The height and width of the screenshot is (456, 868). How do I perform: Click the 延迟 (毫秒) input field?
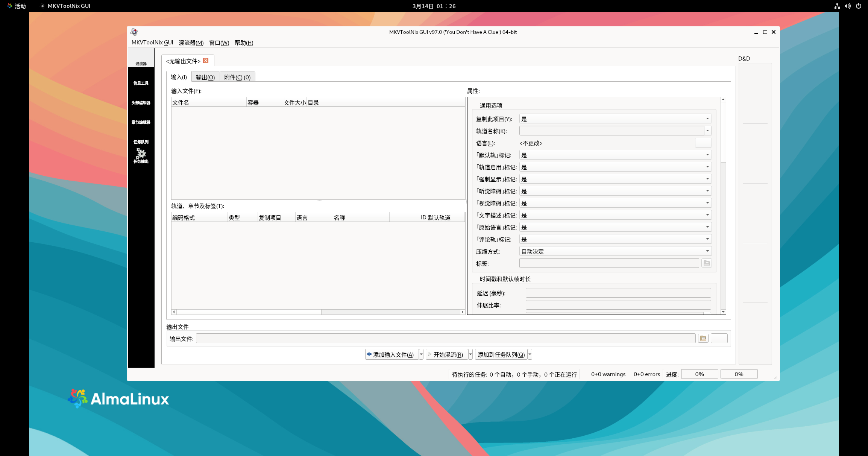(618, 293)
